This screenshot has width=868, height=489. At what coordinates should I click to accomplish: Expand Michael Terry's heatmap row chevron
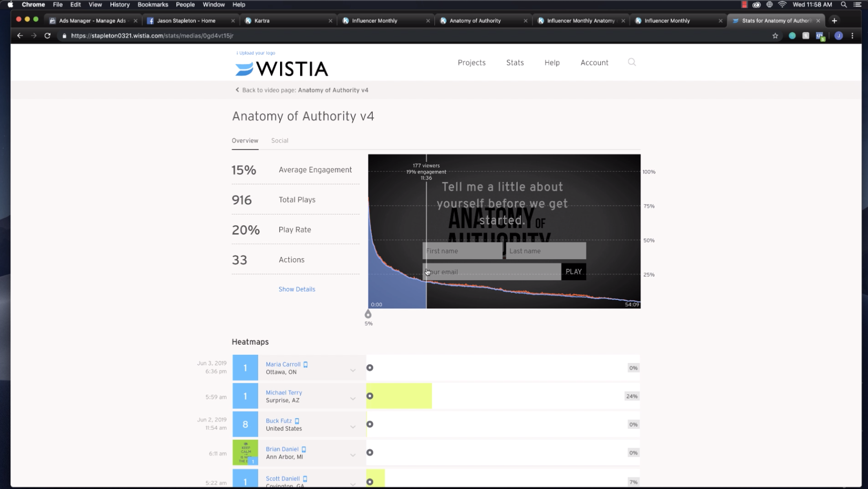click(x=353, y=398)
